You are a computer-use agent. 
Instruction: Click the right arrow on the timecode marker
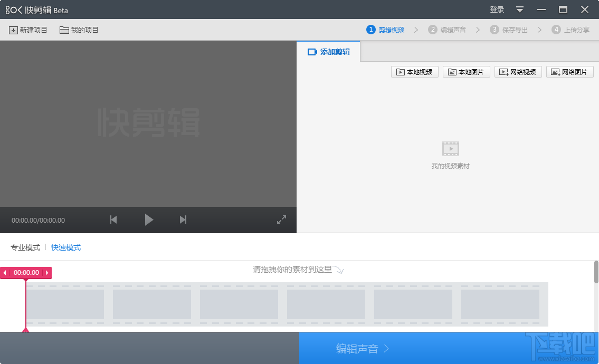point(48,273)
